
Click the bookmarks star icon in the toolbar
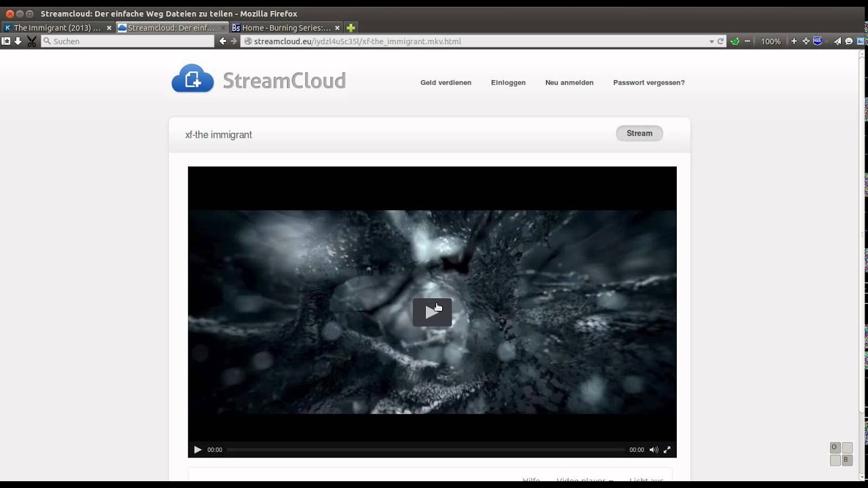point(6,41)
